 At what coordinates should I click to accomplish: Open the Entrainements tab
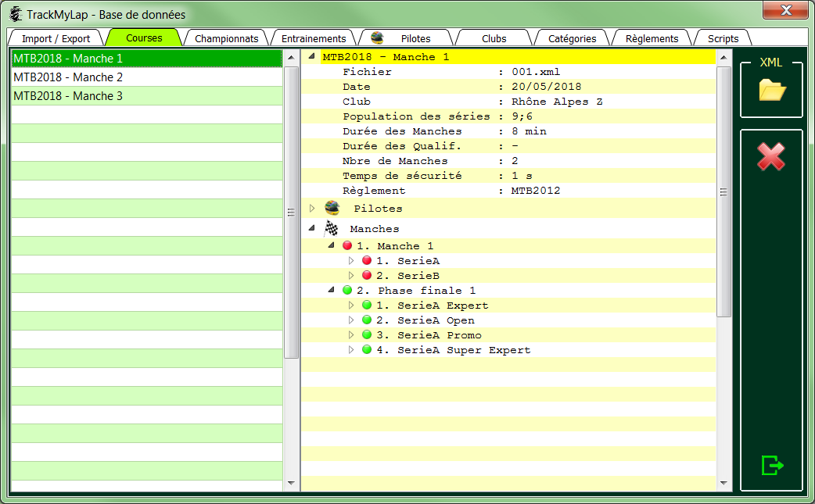[314, 38]
